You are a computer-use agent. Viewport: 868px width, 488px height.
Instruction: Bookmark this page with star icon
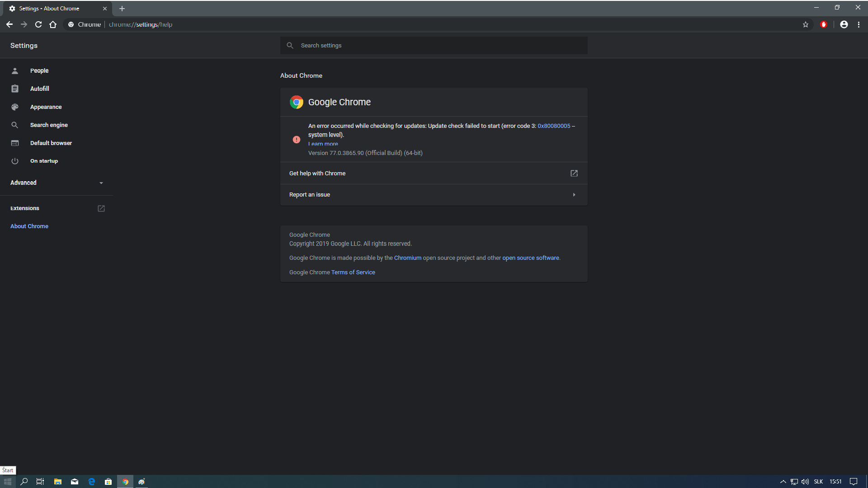pos(806,24)
